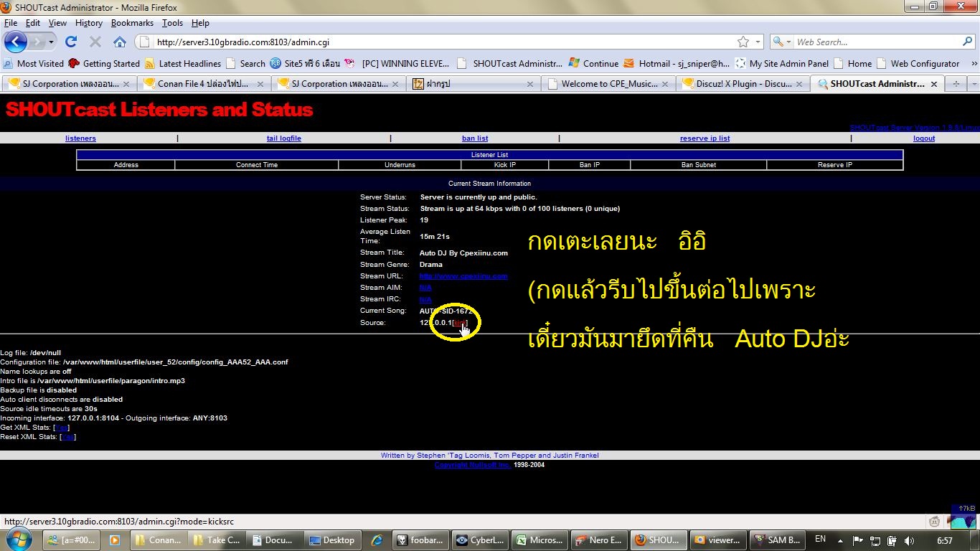Open the Latest Headlines feed bookmark
This screenshot has width=980, height=551.
coord(183,63)
